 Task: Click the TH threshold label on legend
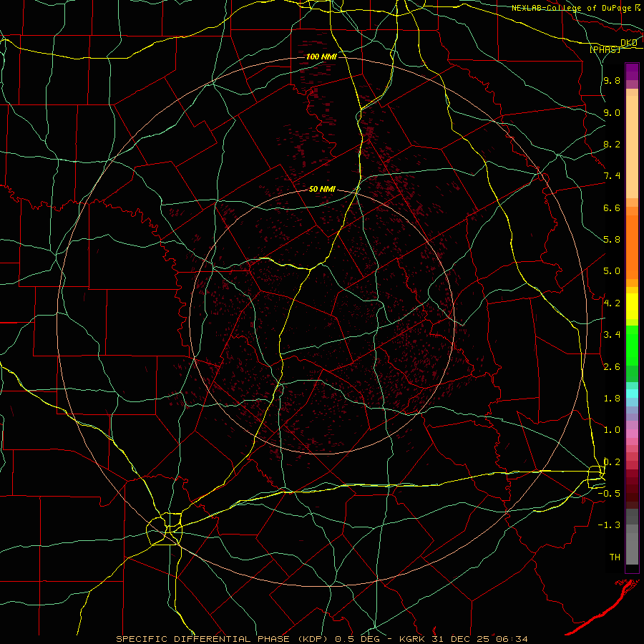615,557
